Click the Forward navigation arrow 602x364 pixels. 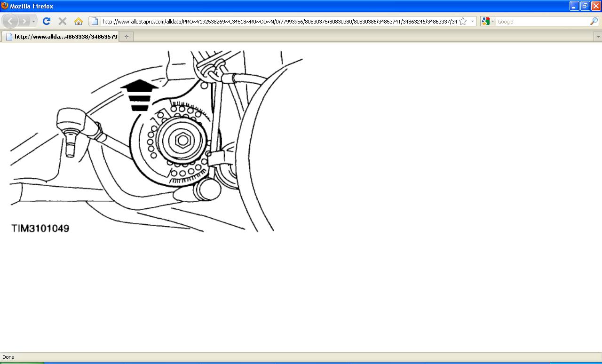pos(24,21)
